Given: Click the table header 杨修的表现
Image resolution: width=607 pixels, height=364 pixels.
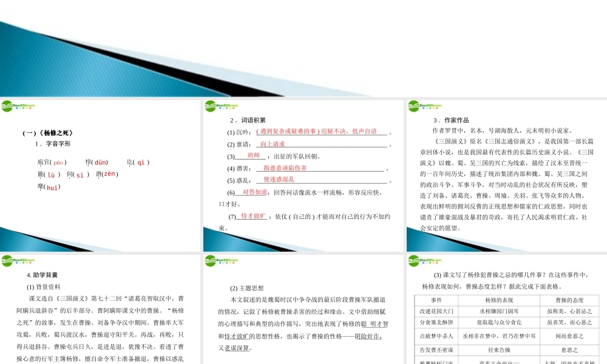Looking at the screenshot, I should [x=499, y=300].
